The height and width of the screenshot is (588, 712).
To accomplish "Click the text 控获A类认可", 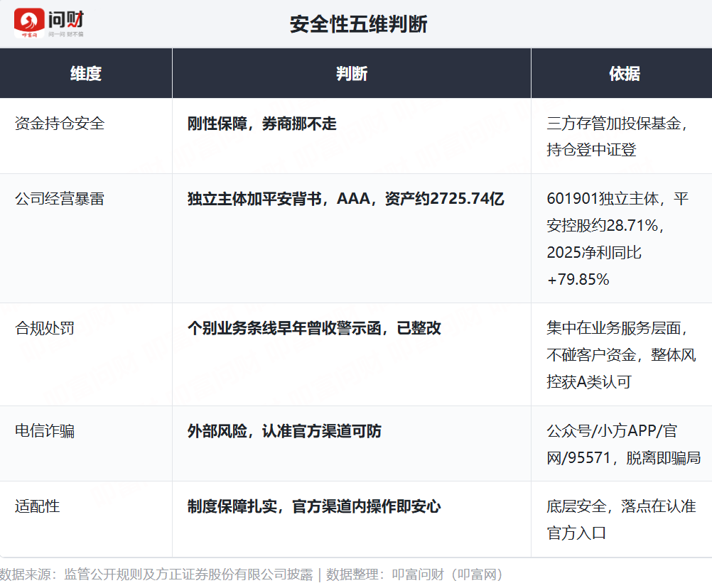I will point(589,382).
